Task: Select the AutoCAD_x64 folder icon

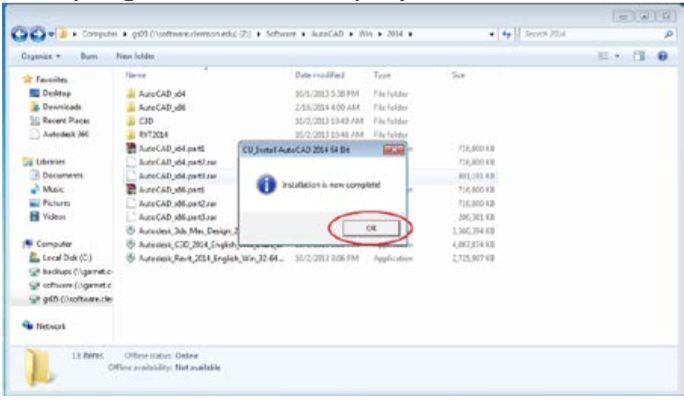Action: point(131,93)
